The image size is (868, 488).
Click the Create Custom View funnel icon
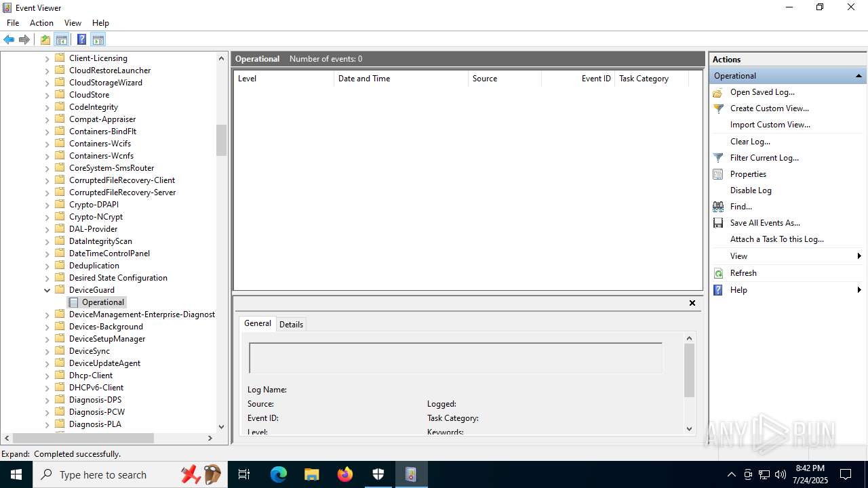point(718,108)
